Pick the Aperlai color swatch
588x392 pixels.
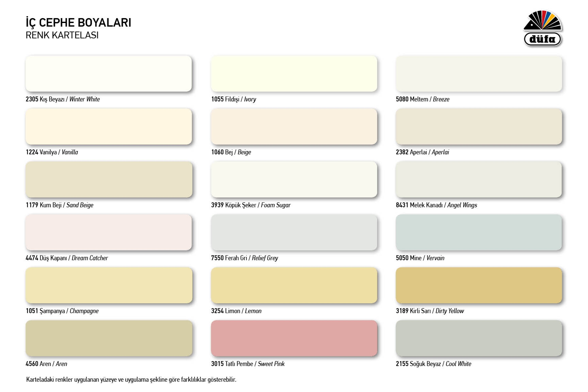coord(479,126)
